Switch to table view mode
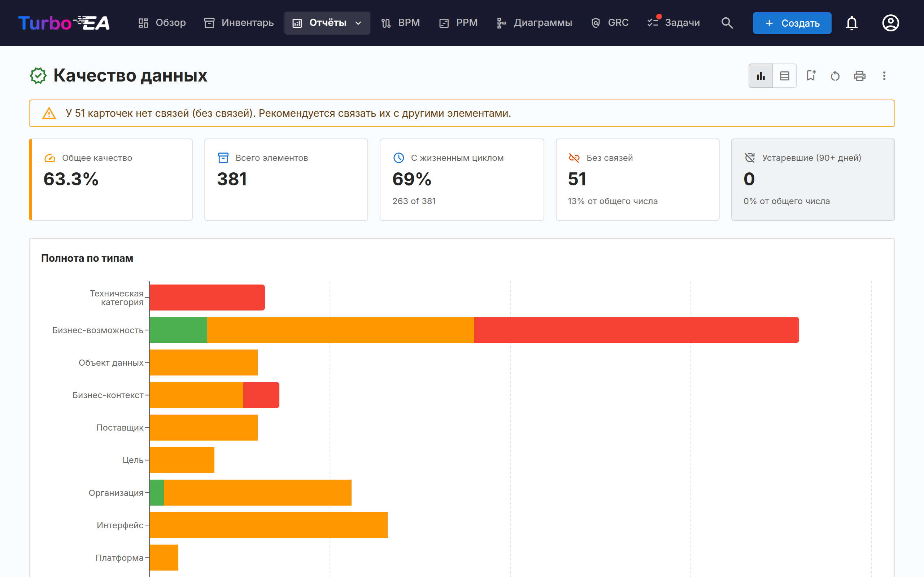 (785, 76)
